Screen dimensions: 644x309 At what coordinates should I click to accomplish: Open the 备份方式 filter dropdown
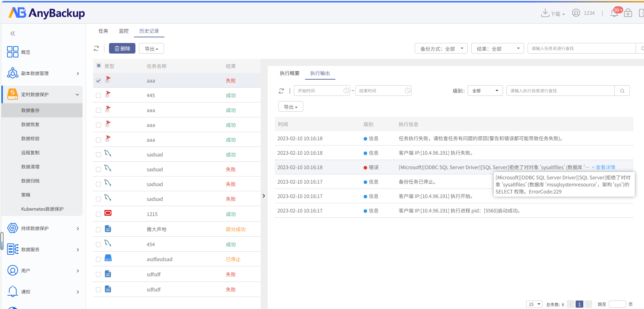(441, 48)
